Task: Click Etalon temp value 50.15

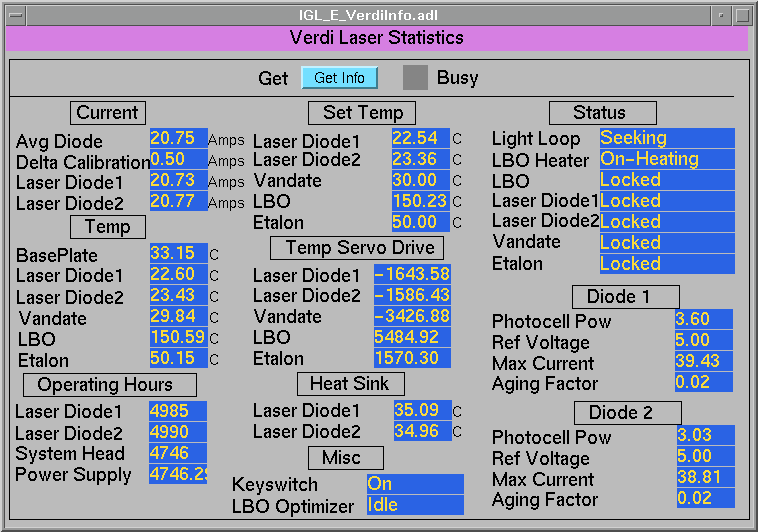Action: [178, 358]
